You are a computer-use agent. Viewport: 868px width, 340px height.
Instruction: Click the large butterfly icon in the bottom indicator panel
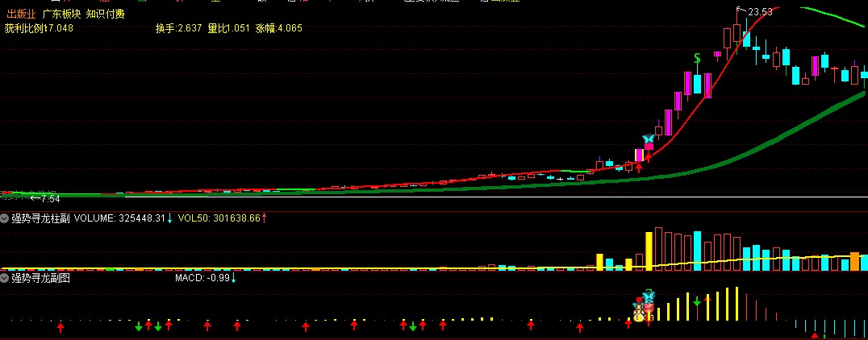click(649, 297)
